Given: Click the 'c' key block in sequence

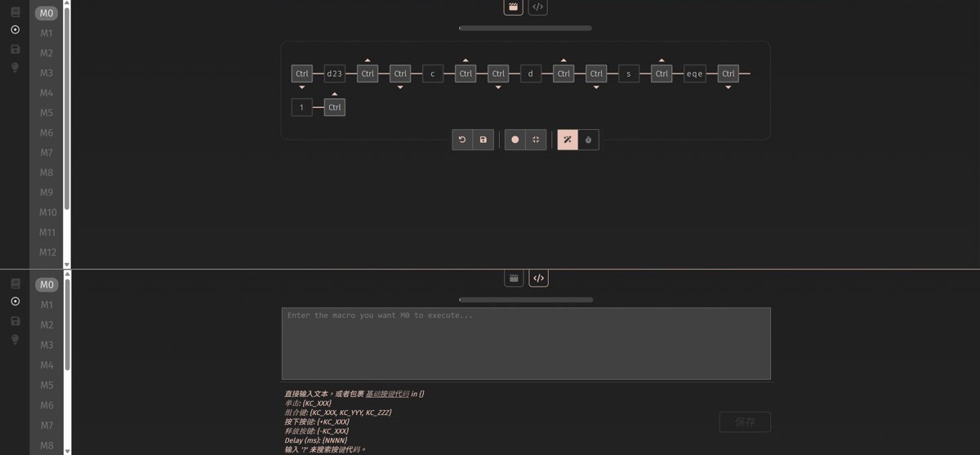Looking at the screenshot, I should (x=433, y=74).
